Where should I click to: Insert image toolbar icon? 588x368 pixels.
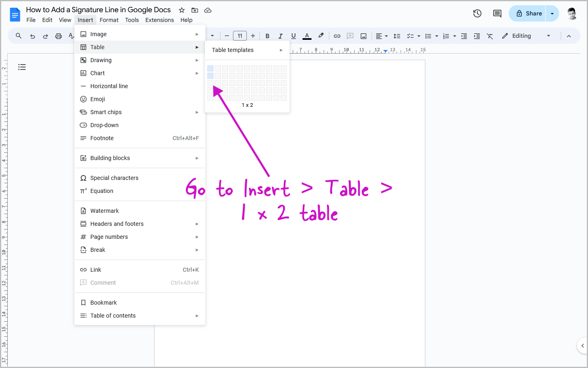tap(364, 36)
